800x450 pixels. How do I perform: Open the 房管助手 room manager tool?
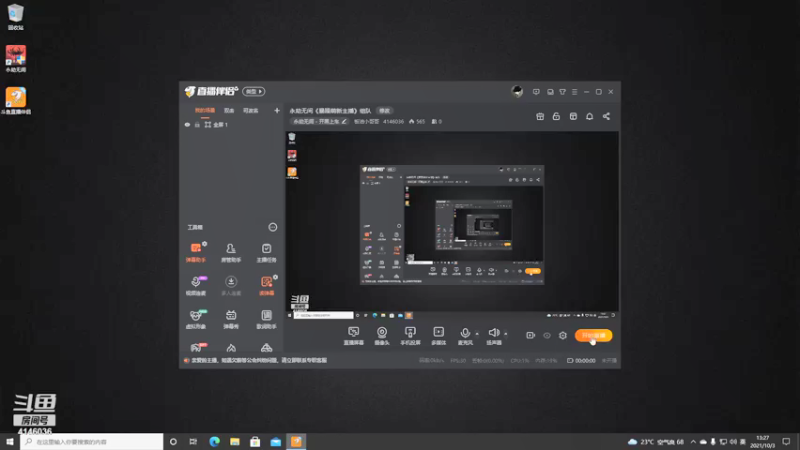click(231, 253)
